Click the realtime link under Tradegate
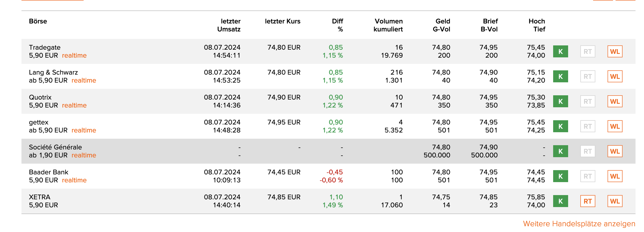The height and width of the screenshot is (232, 644). click(74, 55)
